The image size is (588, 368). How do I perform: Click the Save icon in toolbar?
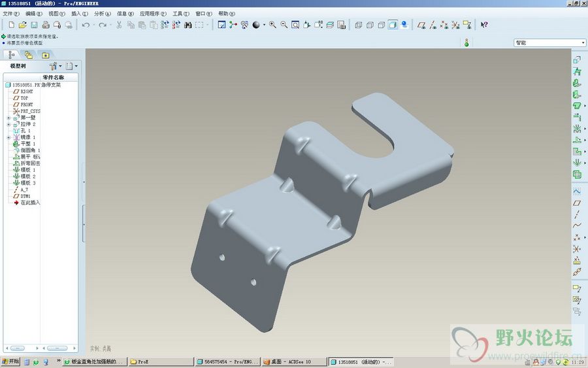click(35, 25)
